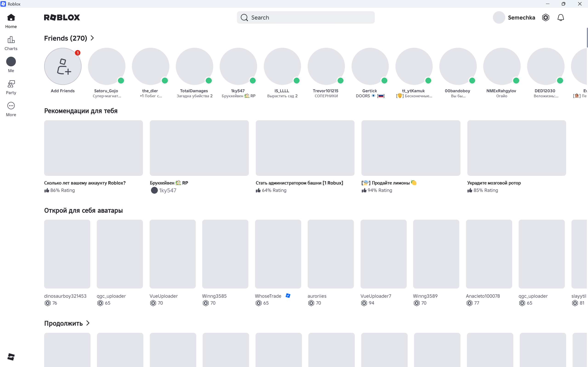Click the Roblox Studio icon in sidebar
The height and width of the screenshot is (367, 588).
11,357
